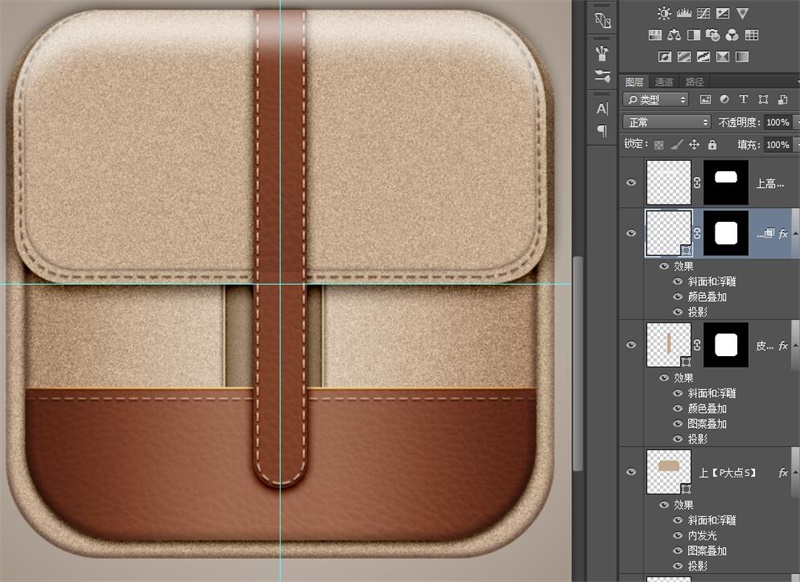The height and width of the screenshot is (582, 800).
Task: Switch to the 图层 tab
Action: (634, 82)
